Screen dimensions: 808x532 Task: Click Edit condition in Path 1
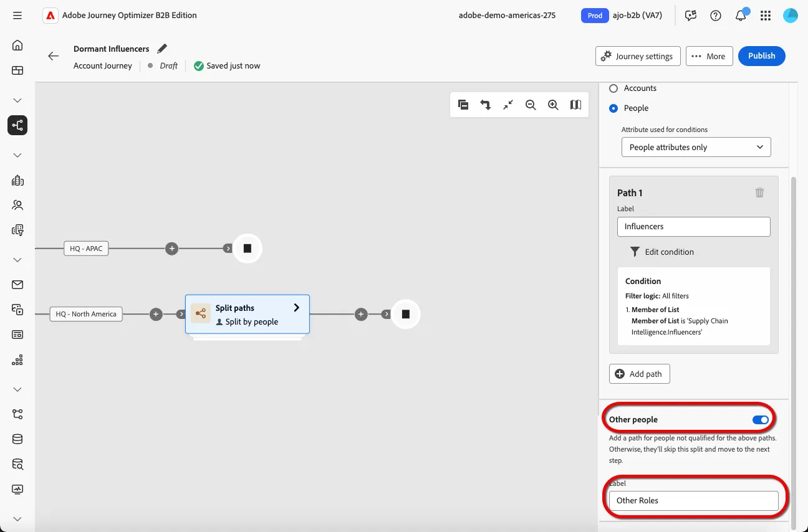point(661,252)
